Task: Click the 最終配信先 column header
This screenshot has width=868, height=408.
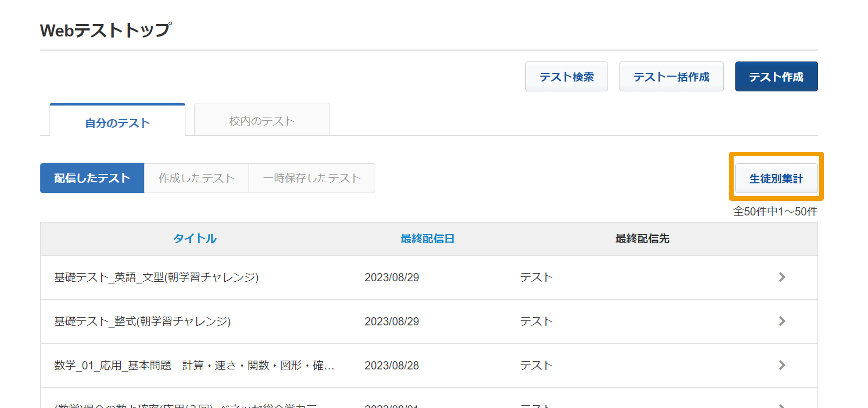Action: point(642,239)
